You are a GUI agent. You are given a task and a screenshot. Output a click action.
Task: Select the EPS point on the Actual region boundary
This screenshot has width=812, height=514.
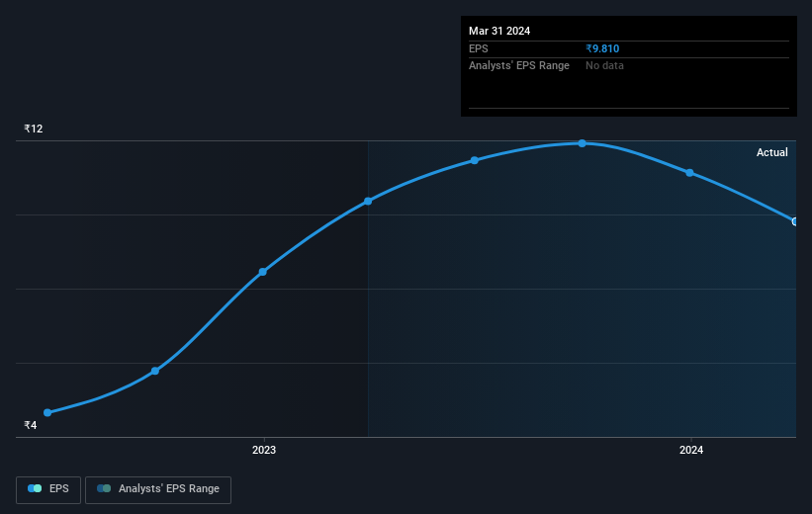click(368, 201)
